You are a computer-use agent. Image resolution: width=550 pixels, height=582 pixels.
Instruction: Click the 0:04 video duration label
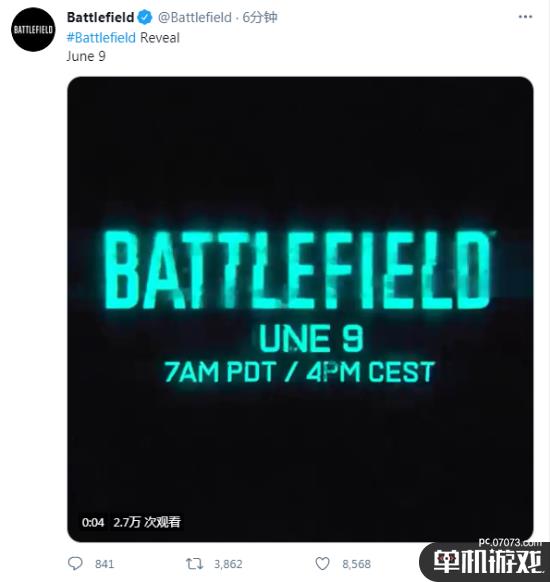point(93,522)
